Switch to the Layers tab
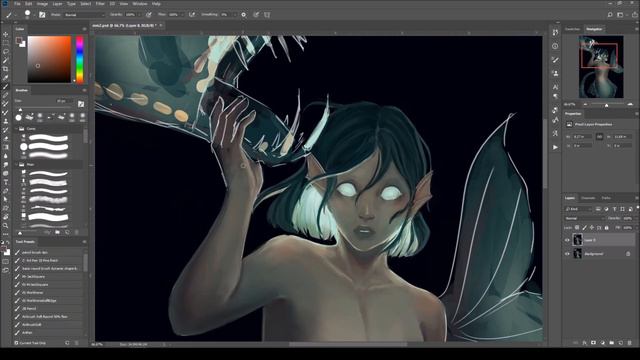640x360 pixels. point(570,198)
